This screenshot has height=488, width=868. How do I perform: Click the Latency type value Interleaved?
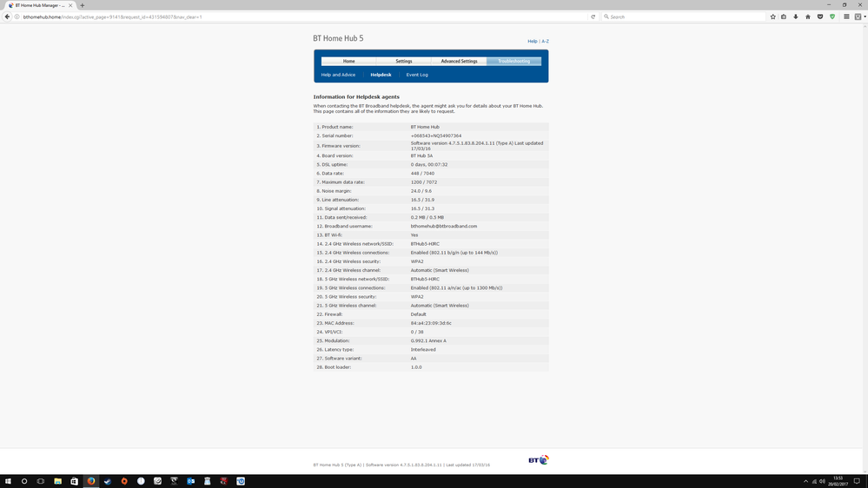coord(423,350)
